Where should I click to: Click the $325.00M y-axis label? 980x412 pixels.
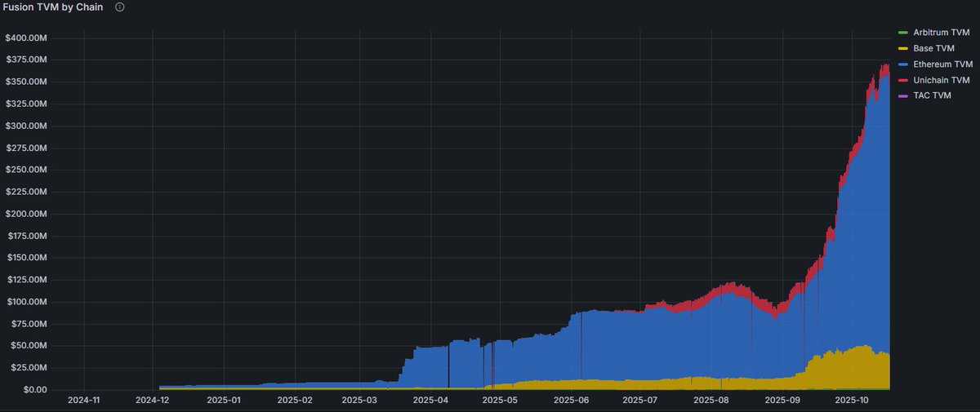[x=26, y=104]
